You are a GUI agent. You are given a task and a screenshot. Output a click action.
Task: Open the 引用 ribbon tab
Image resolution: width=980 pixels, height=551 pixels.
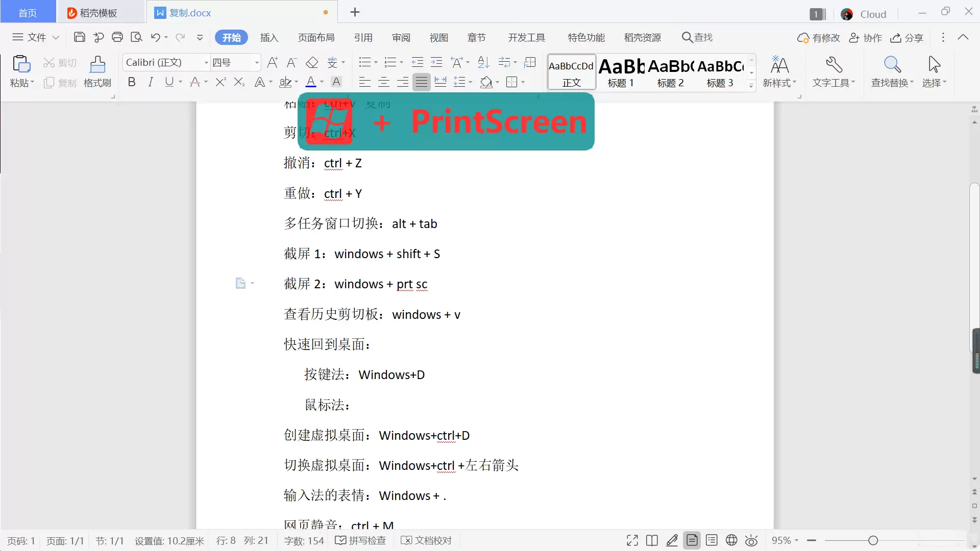363,37
